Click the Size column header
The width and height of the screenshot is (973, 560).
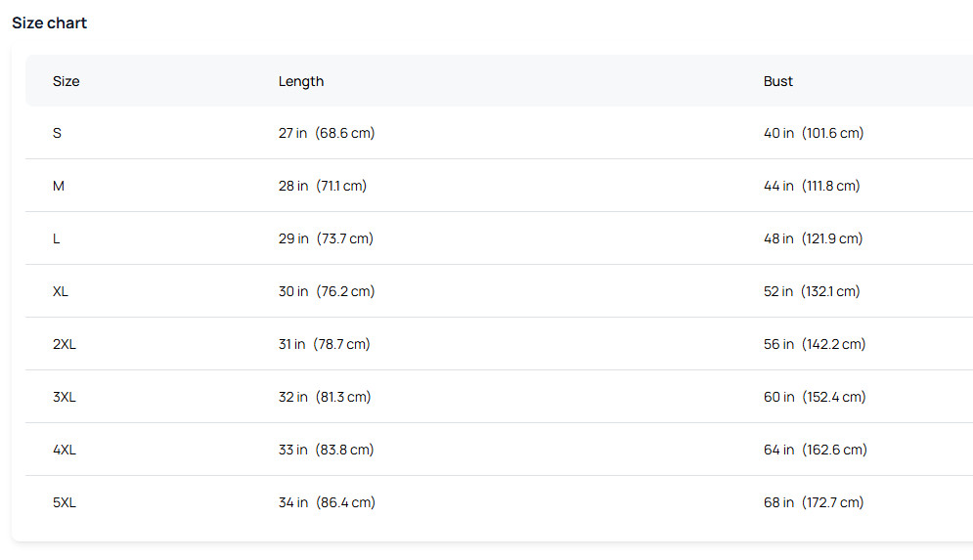click(66, 81)
